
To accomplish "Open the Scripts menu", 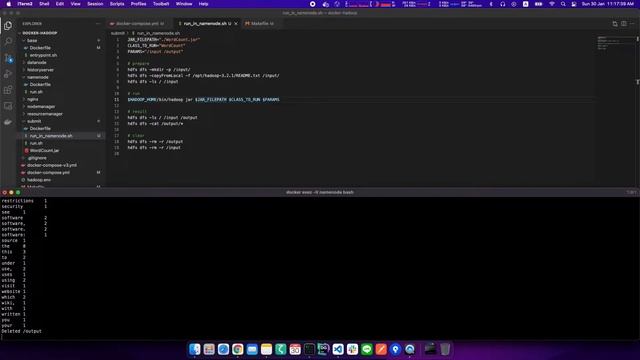I will [x=117, y=4].
